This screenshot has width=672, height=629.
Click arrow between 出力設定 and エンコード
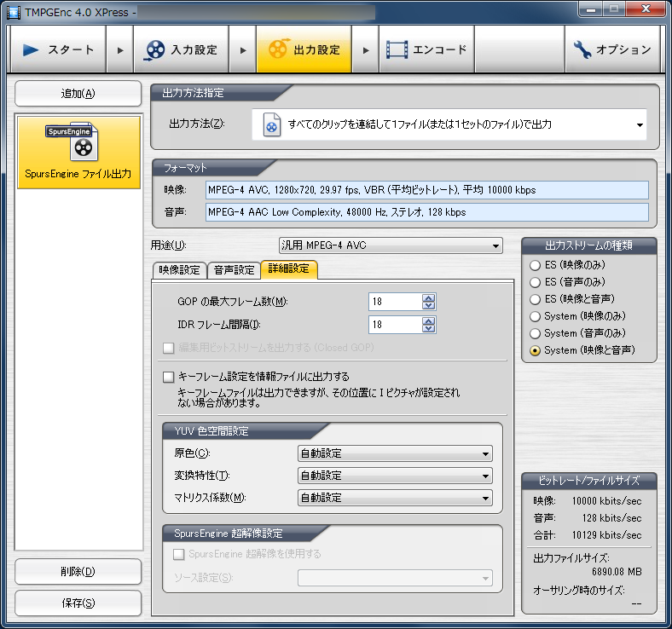point(366,50)
